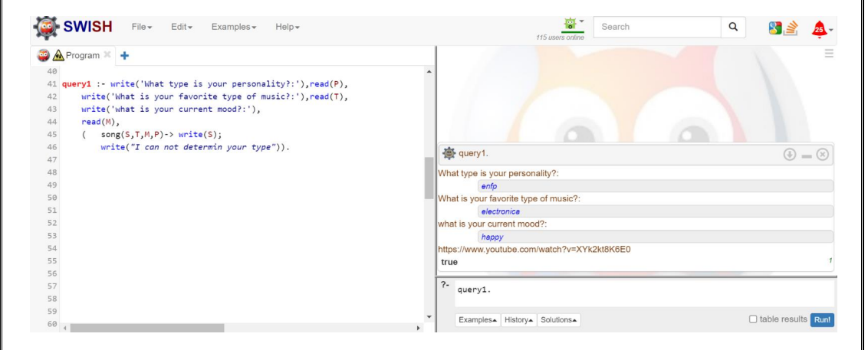This screenshot has width=868, height=350.
Task: Click the ?- prompt label
Action: point(444,286)
